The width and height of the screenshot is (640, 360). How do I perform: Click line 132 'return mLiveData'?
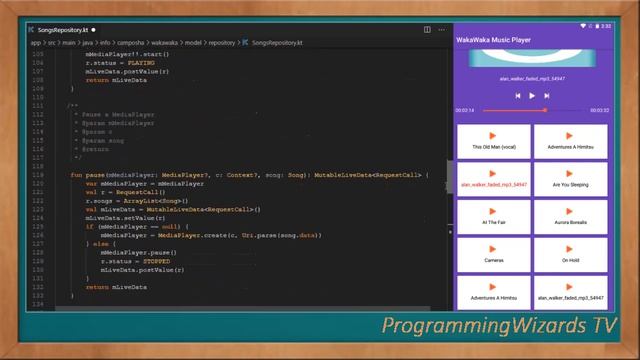tap(116, 287)
